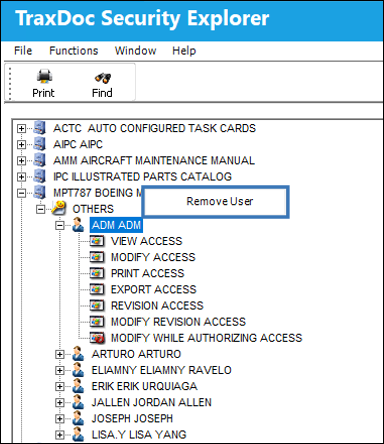Select IPC ILLUSTRATED PARTS CATALOG label

point(142,176)
